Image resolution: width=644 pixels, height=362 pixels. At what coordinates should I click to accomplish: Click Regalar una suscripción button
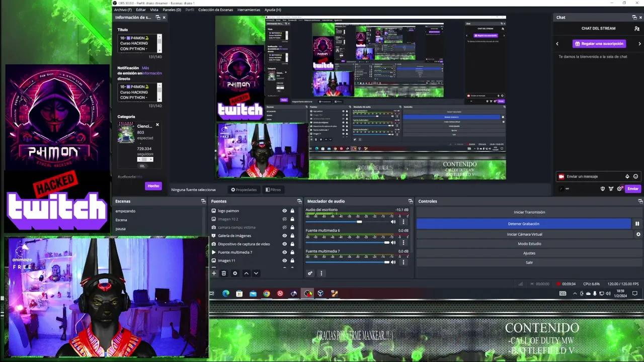tap(599, 44)
